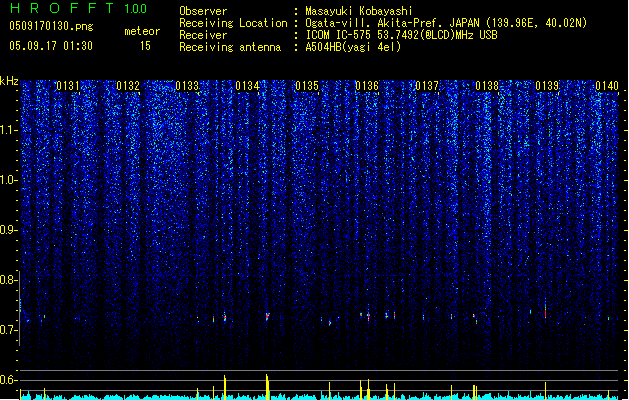Select the ICOM IC-575 receiver text
The height and width of the screenshot is (400, 629).
pos(402,35)
